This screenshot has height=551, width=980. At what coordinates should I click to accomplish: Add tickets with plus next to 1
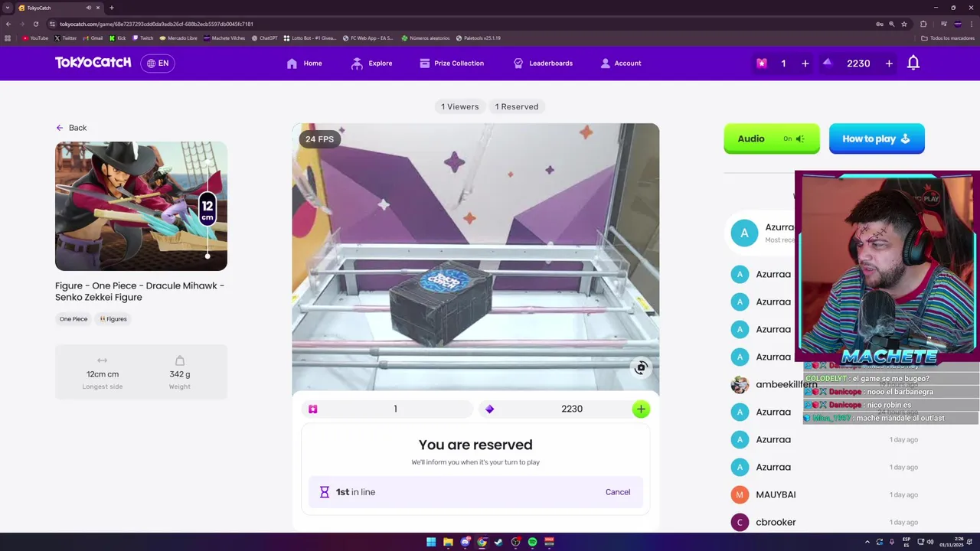tap(805, 64)
